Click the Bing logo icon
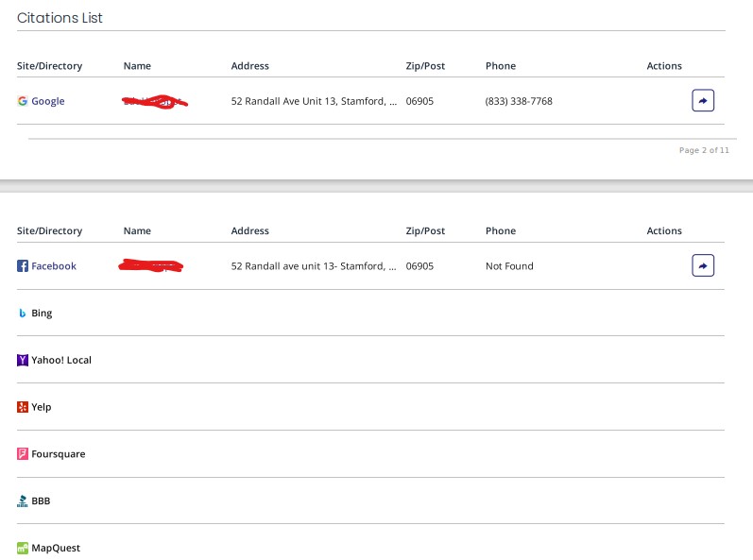 click(23, 314)
